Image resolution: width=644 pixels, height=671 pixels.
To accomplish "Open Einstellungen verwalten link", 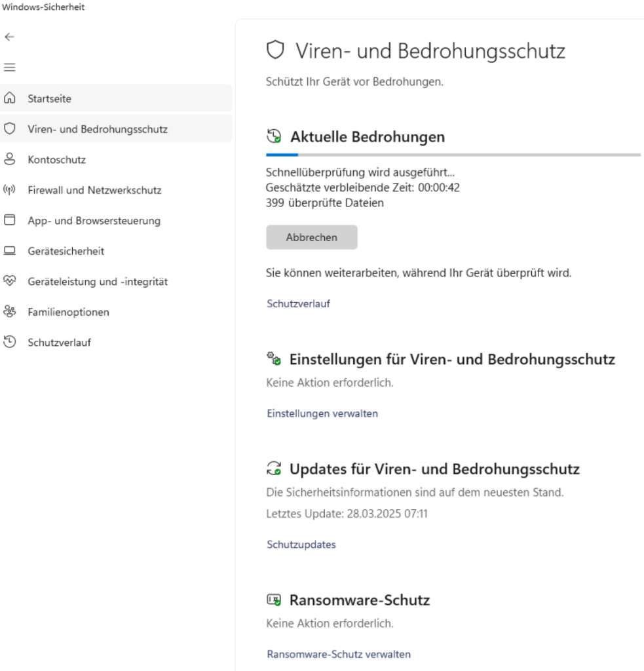I will click(322, 413).
